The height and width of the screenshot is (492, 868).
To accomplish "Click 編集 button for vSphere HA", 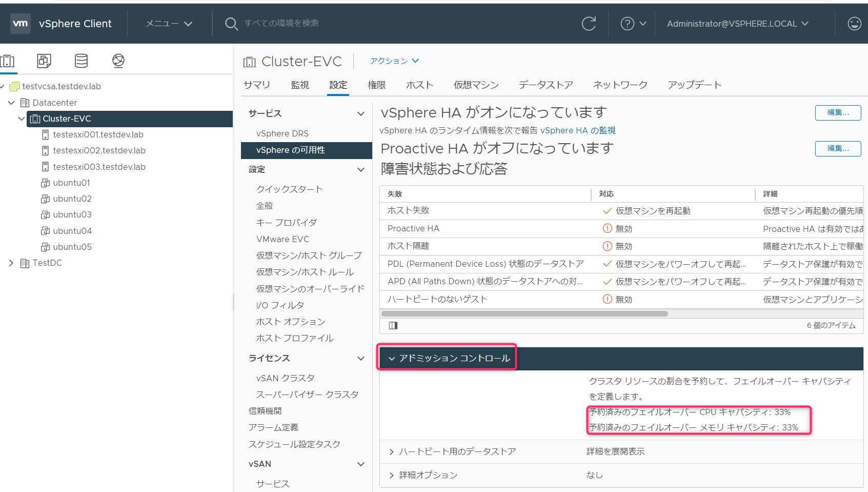I will 838,112.
